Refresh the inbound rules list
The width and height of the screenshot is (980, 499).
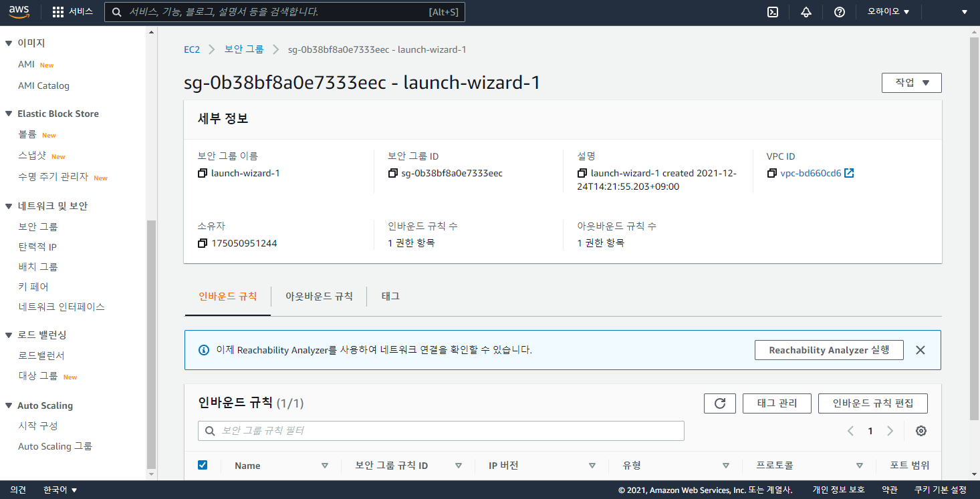point(720,403)
